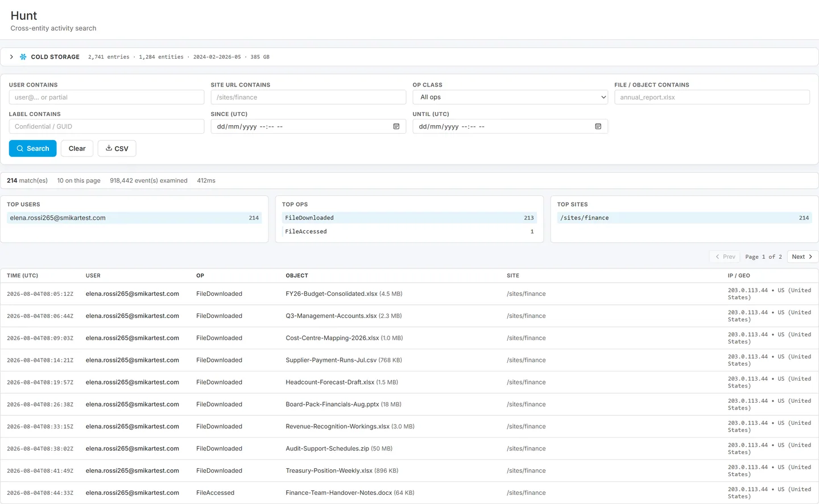Click timestamp 2026-08-04T08:05:12Z
This screenshot has height=504, width=819.
[40, 294]
